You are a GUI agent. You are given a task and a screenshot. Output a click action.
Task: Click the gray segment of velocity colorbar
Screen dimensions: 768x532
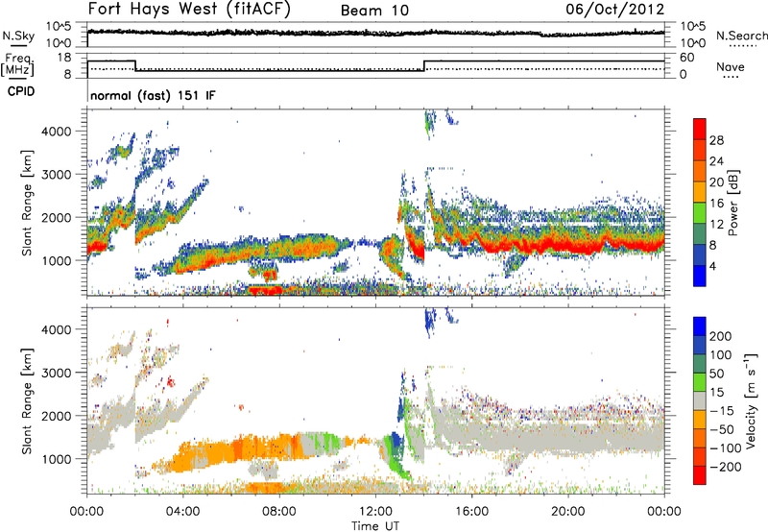tap(700, 400)
